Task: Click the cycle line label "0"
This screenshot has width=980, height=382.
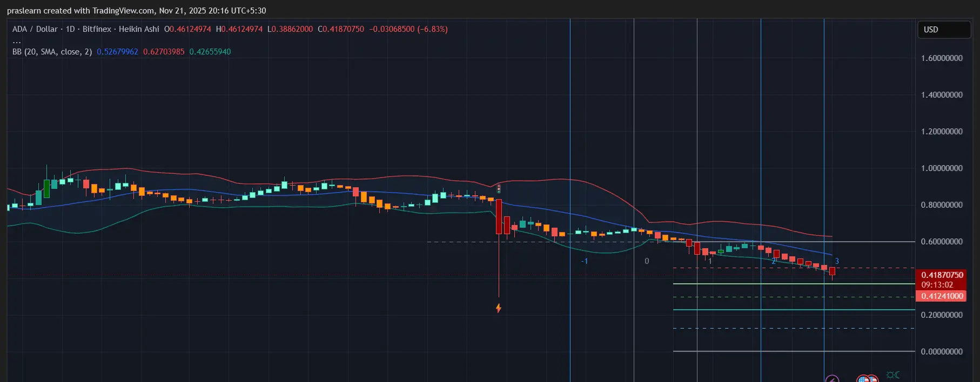Action: pyautogui.click(x=647, y=261)
